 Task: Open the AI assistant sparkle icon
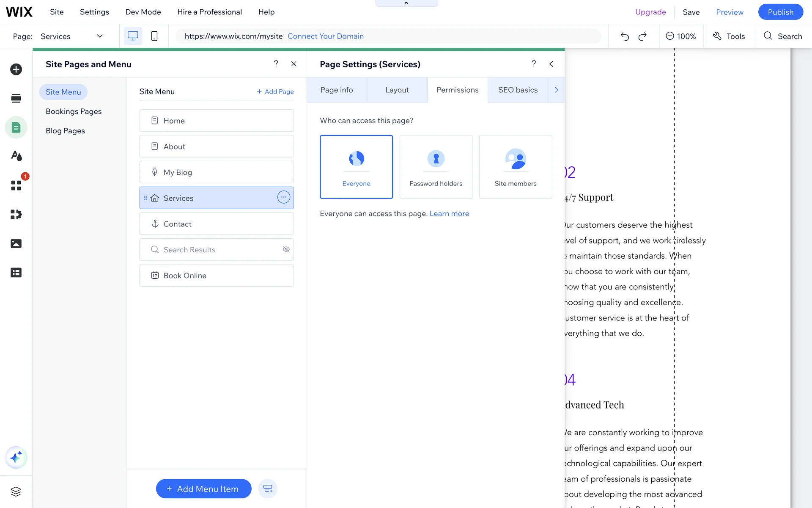[x=16, y=457]
